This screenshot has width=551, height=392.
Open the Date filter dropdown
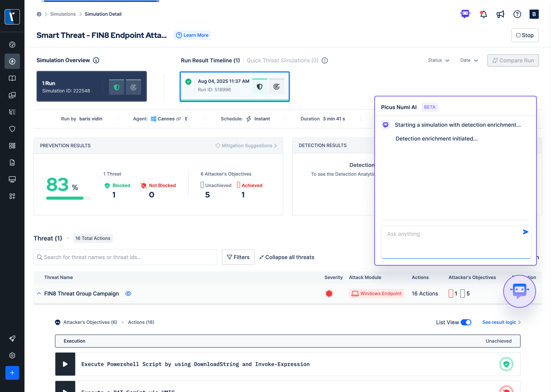[x=468, y=60]
